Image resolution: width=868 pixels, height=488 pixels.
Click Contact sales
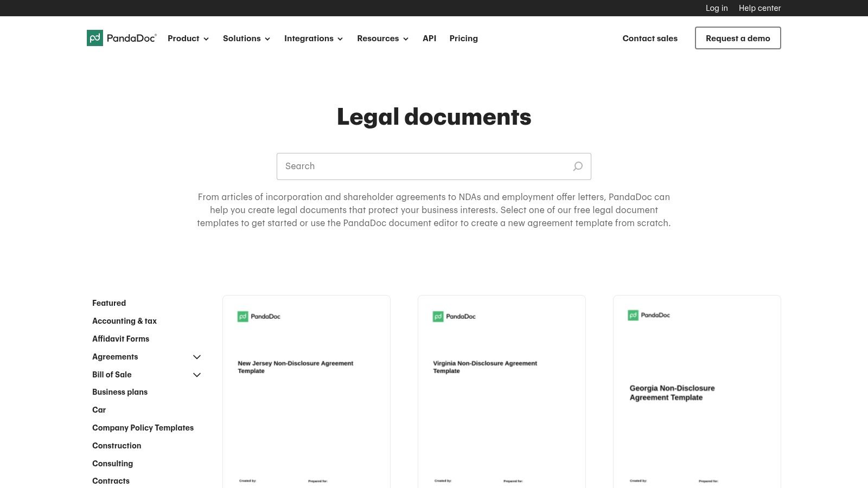point(650,38)
